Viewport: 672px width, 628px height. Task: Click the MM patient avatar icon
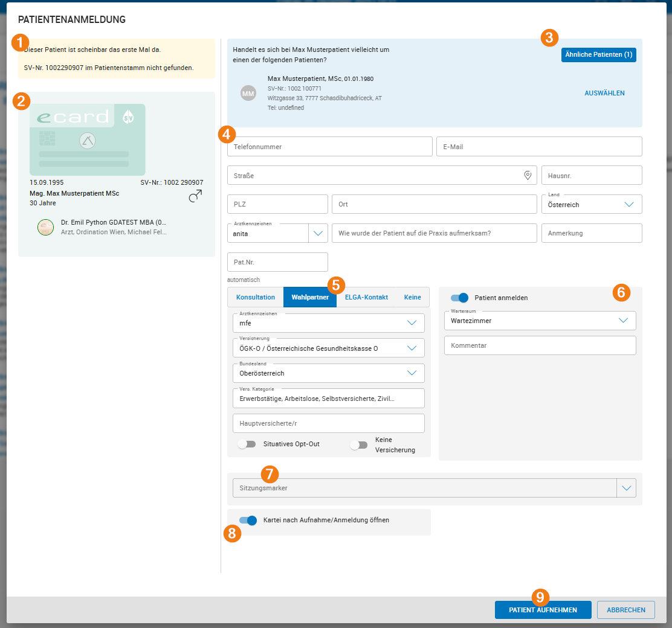click(248, 93)
